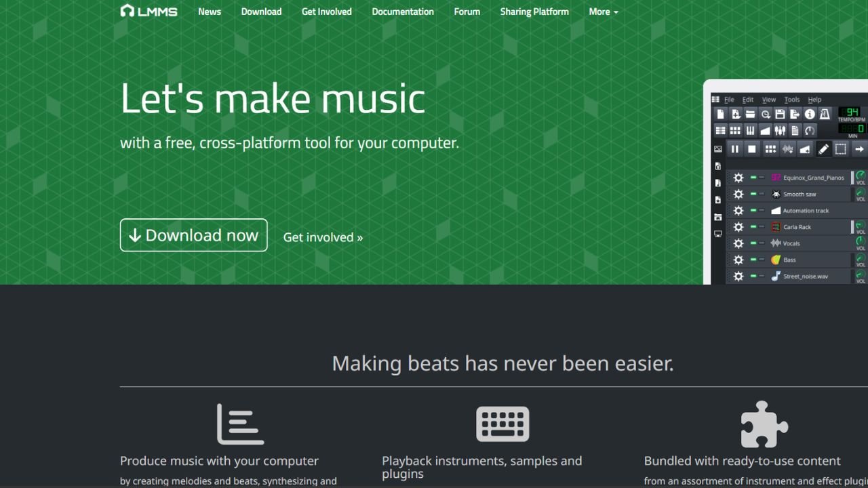The image size is (868, 488).
Task: Click the save project floppy icon
Action: click(x=780, y=115)
